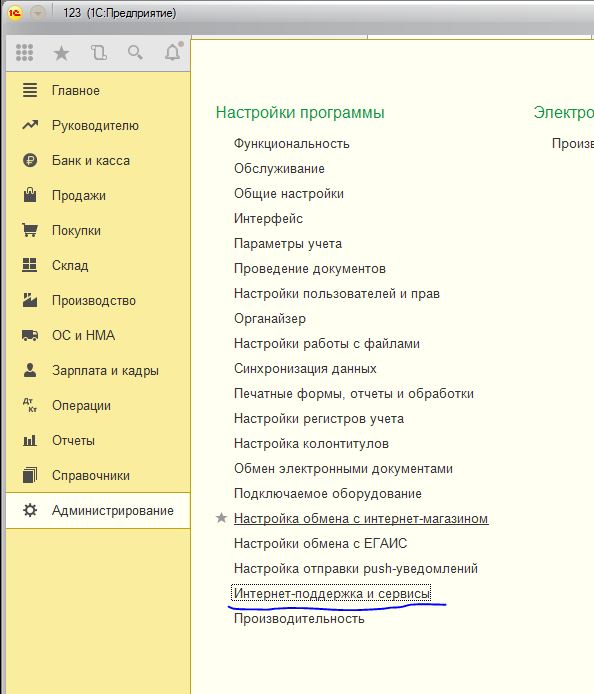Open Настройки обмена с ЕГАИС

click(x=320, y=544)
